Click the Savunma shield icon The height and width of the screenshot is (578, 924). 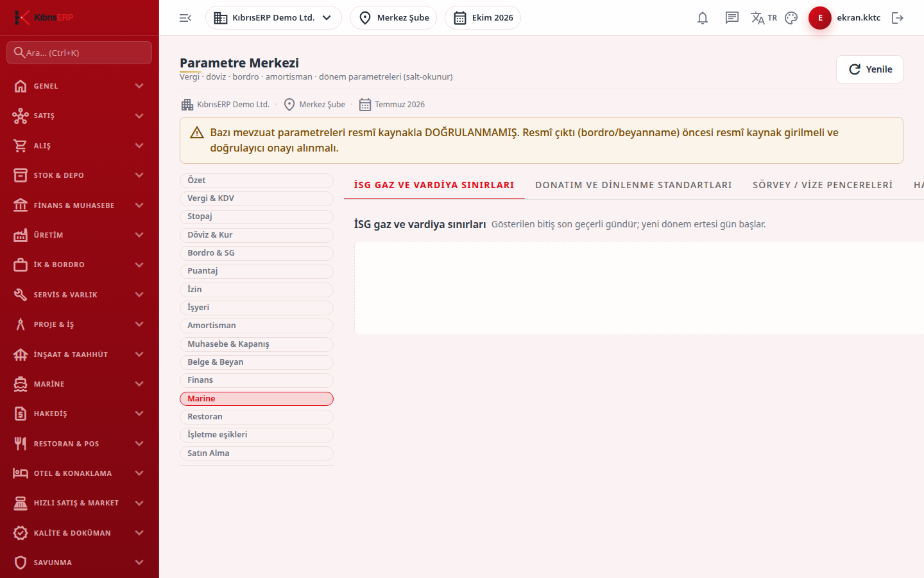tap(21, 563)
